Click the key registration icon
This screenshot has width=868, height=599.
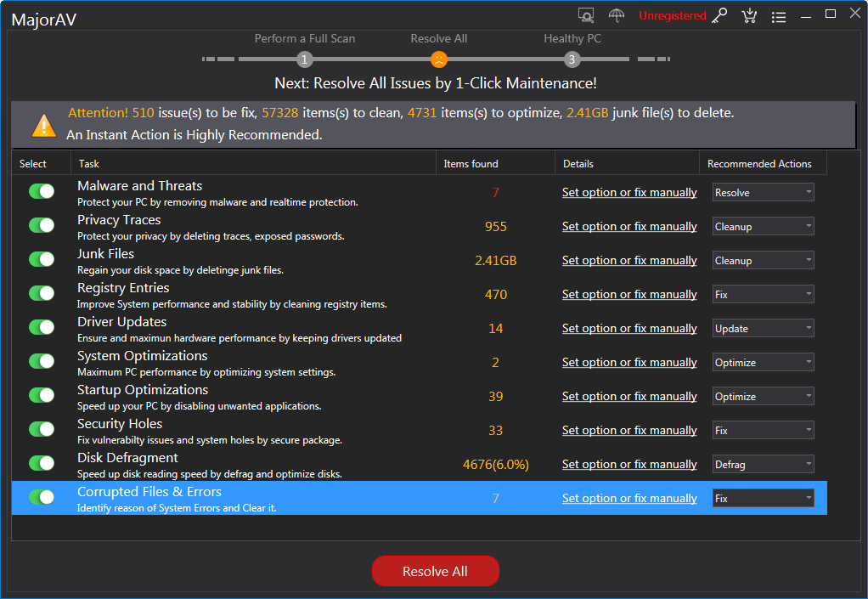719,15
